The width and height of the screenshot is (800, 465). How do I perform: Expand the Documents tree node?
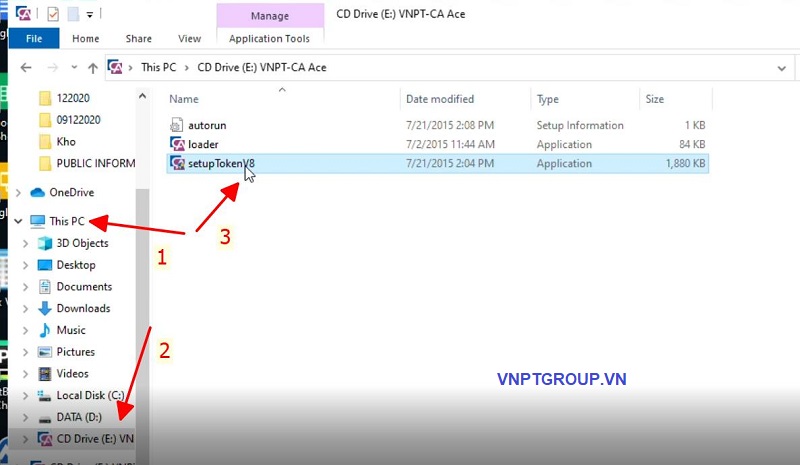[26, 287]
